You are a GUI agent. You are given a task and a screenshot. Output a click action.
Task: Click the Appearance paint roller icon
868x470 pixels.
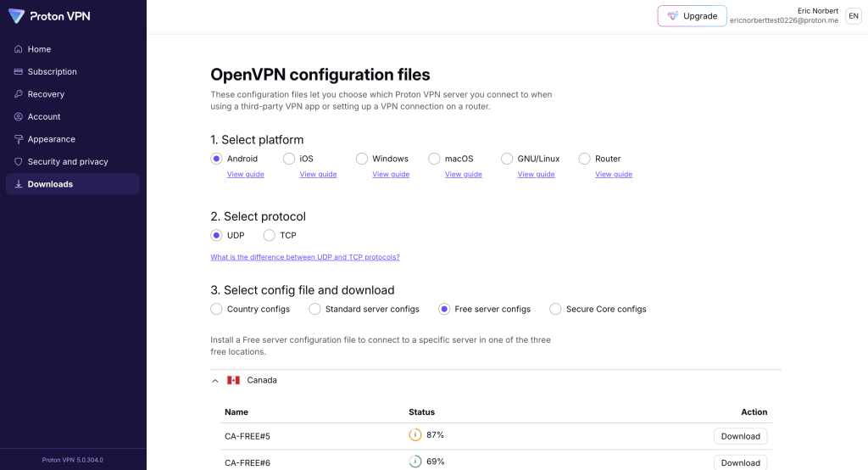19,139
